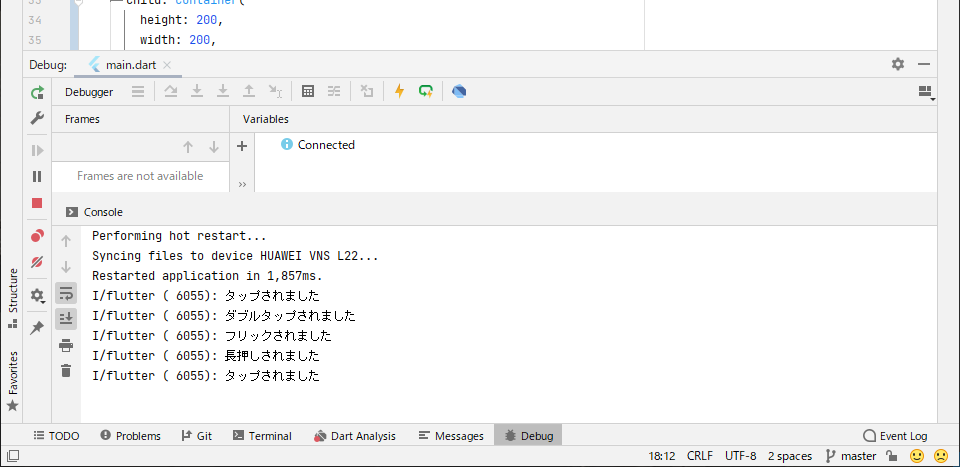Click the Step Into icon

coord(197,92)
